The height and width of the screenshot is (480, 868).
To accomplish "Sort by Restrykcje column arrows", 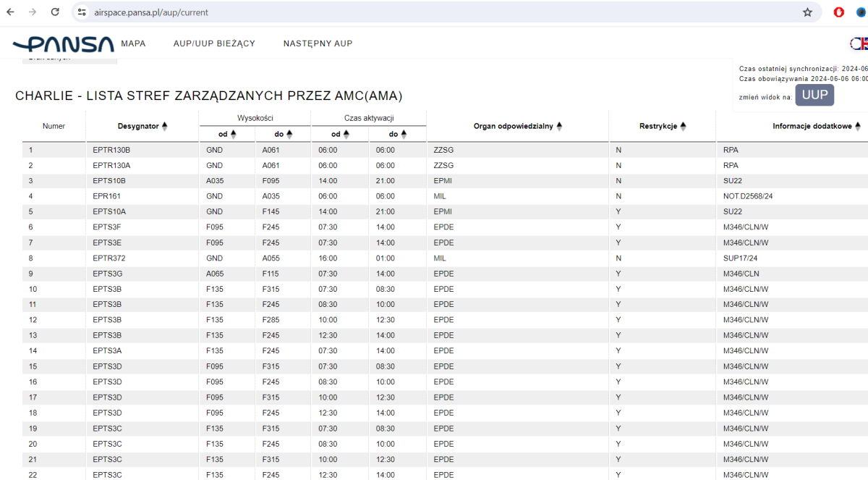I will [683, 126].
